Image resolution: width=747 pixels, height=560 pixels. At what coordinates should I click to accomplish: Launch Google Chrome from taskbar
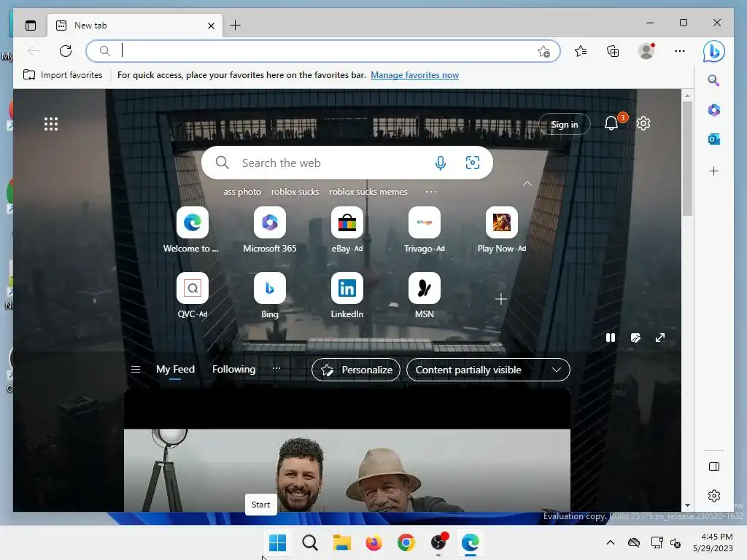[x=406, y=542]
